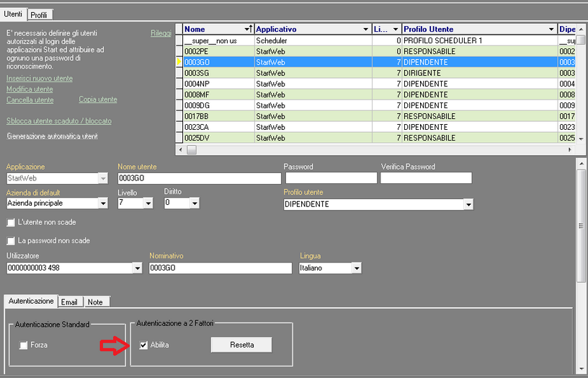This screenshot has width=588, height=378.
Task: Open the Azienda di default dropdown
Action: pos(102,203)
